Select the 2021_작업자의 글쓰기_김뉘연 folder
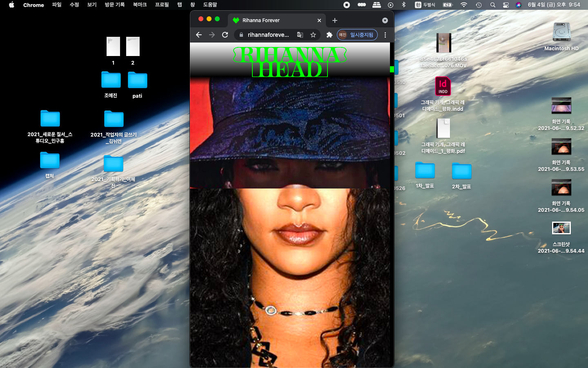 (x=114, y=119)
